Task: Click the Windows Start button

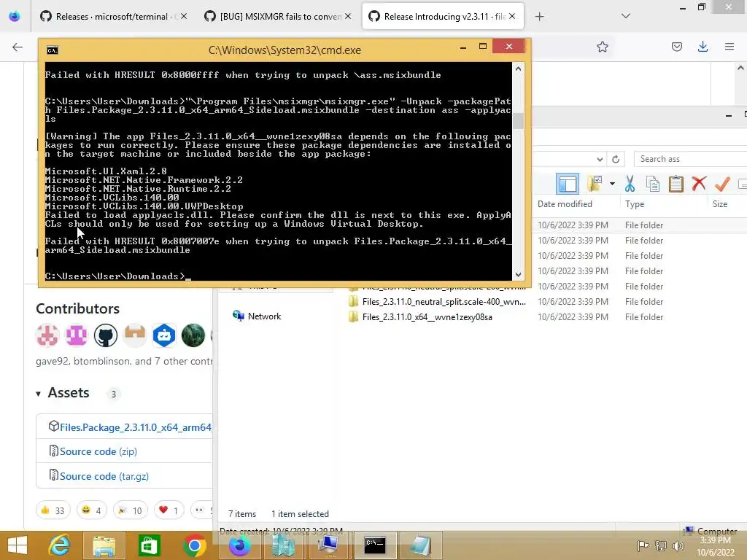Action: tap(18, 545)
